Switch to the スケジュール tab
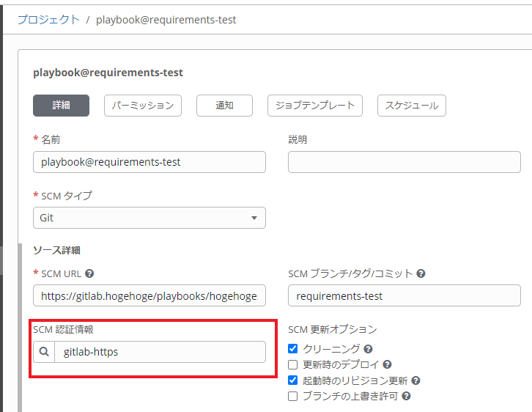This screenshot has height=412, width=532. tap(412, 106)
